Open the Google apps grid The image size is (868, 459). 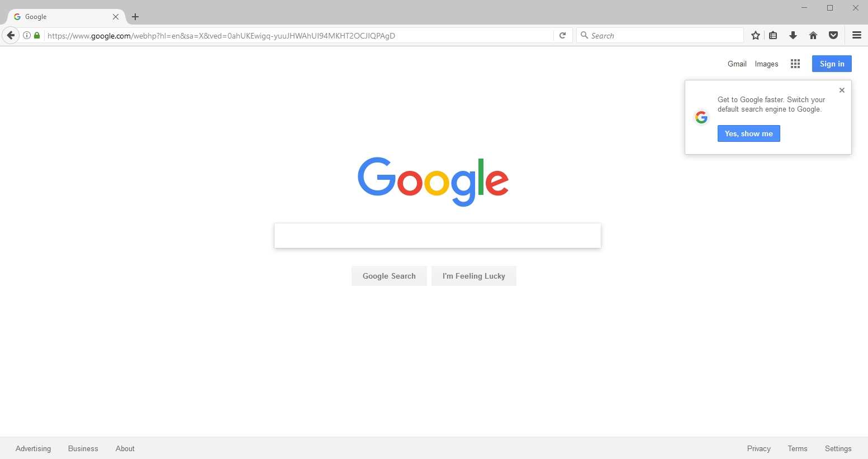(x=795, y=64)
